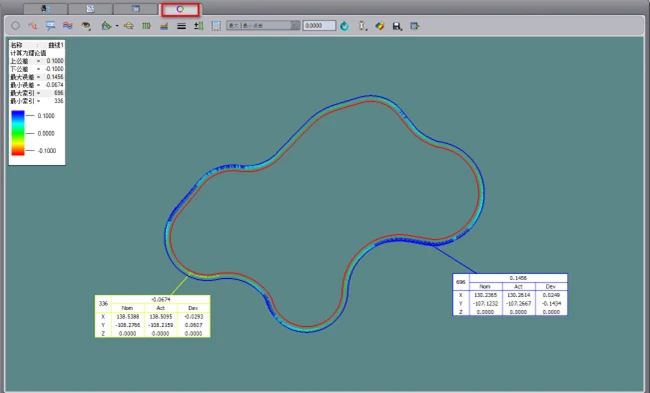Click X Nom value 138.5388 in yellow callout
This screenshot has width=650, height=393.
127,316
